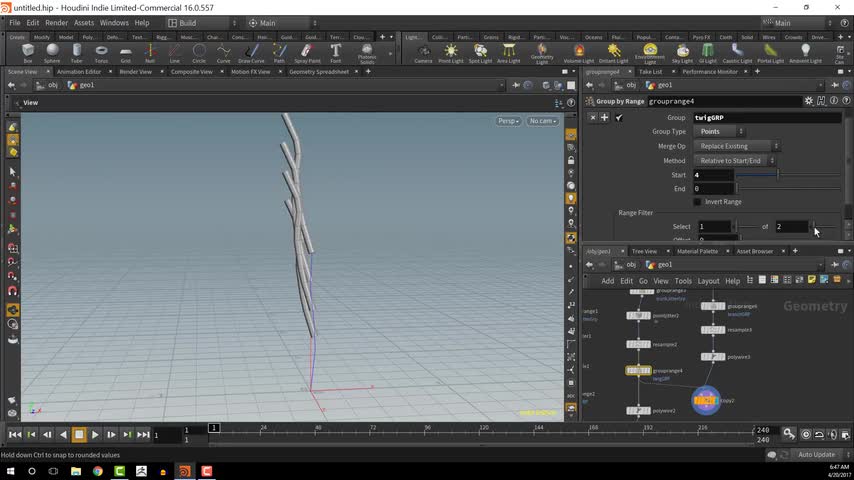854x480 pixels.
Task: Click the Camera shelf tool
Action: coord(423,52)
